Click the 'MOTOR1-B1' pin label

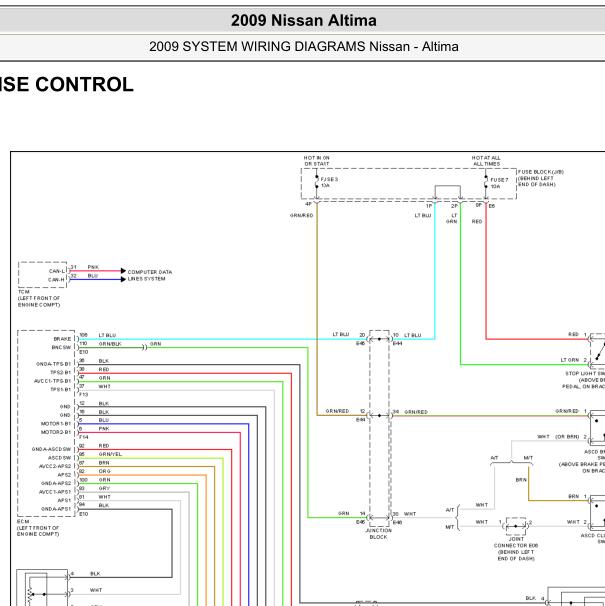point(56,424)
